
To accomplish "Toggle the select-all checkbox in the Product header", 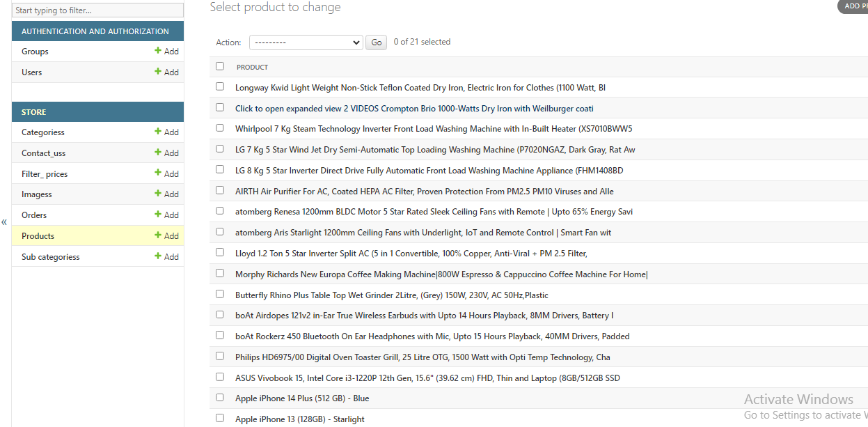I will 220,66.
